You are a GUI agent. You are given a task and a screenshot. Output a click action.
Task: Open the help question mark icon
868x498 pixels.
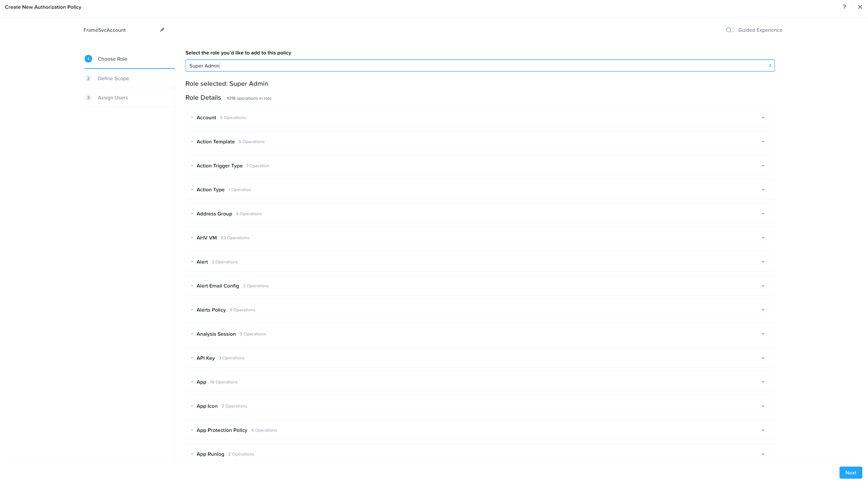point(844,7)
